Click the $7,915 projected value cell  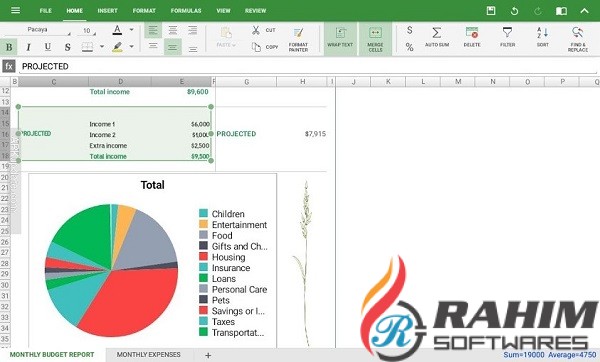pos(315,134)
